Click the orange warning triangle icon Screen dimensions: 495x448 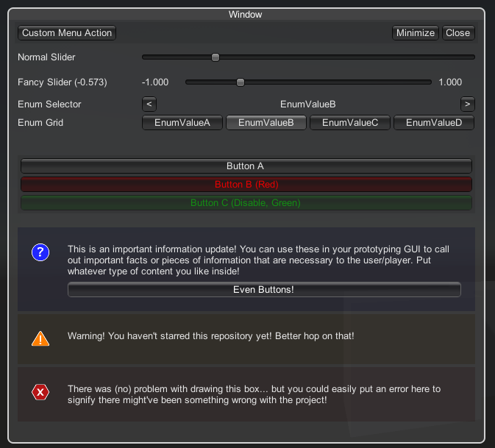40,338
